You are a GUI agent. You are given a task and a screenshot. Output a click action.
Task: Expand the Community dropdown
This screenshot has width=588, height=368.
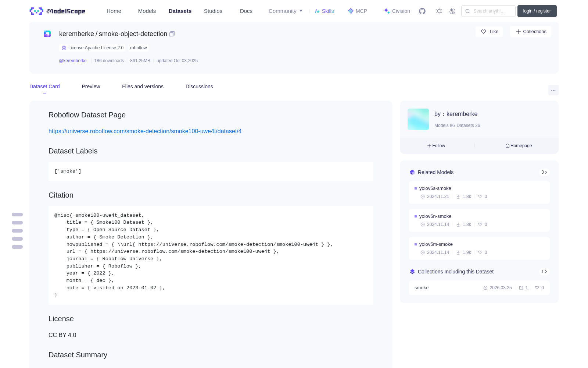point(286,11)
